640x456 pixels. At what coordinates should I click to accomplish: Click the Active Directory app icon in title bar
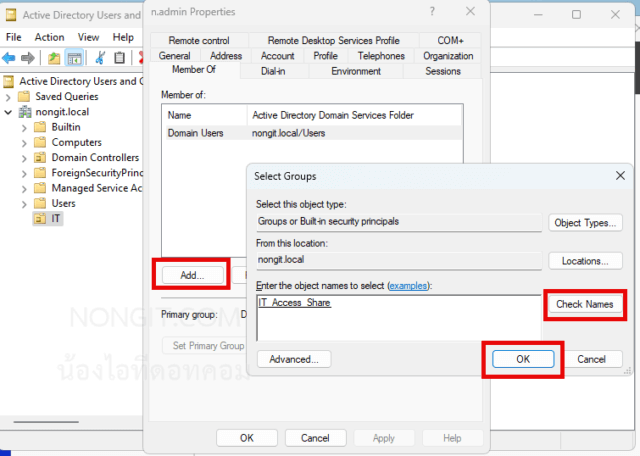(x=11, y=15)
